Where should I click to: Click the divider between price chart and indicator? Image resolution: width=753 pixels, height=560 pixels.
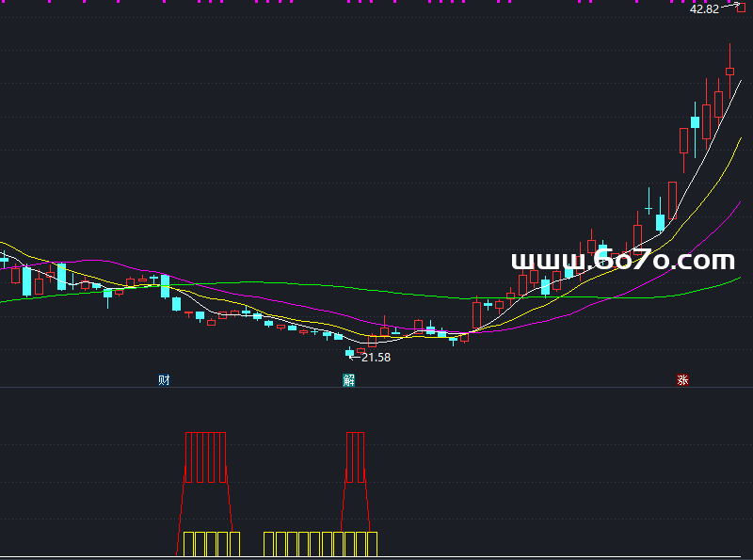(376, 388)
